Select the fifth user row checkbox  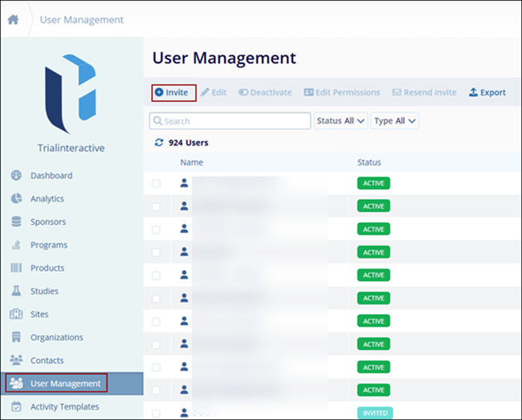click(x=156, y=275)
